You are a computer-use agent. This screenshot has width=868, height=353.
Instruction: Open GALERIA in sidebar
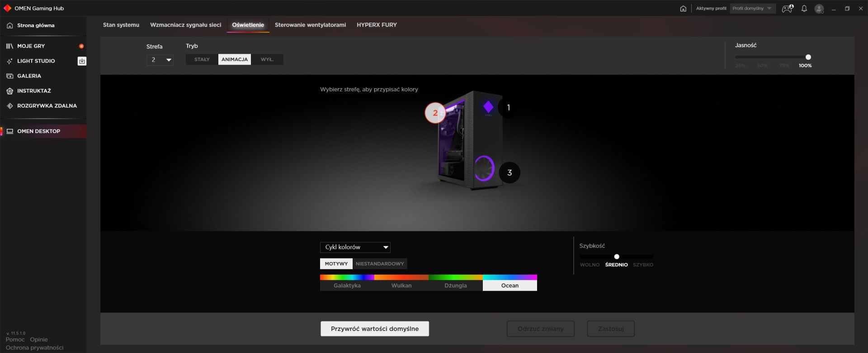[x=29, y=76]
